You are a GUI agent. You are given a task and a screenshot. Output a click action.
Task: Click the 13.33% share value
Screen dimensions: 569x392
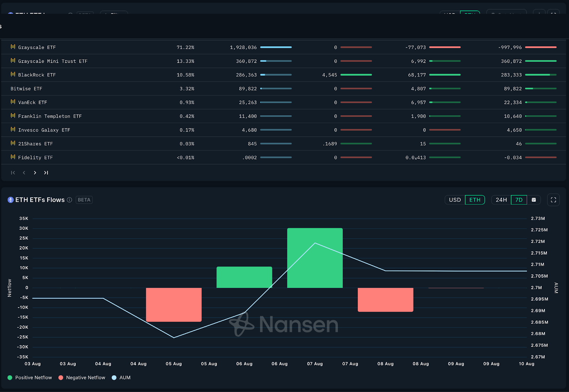coord(185,61)
